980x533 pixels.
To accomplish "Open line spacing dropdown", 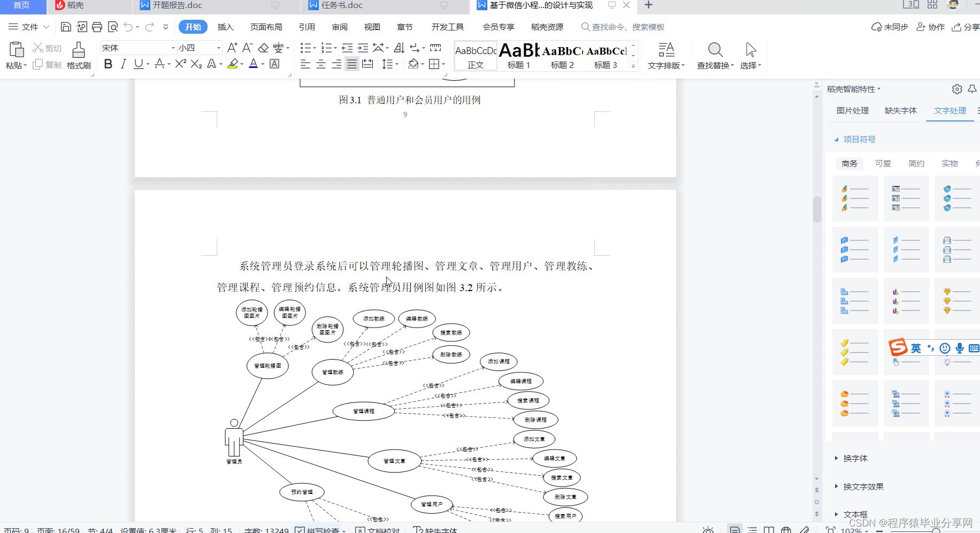I will (396, 64).
